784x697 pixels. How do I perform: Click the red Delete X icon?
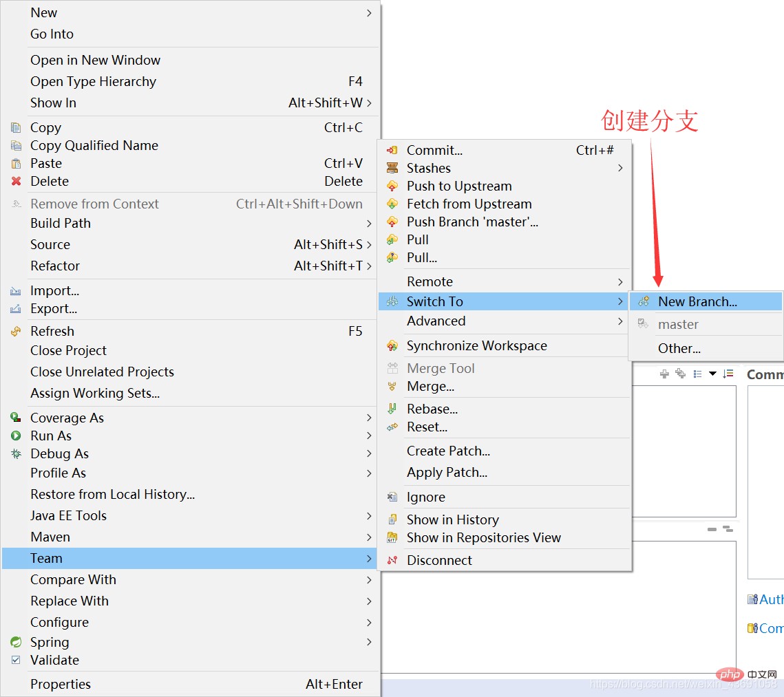click(16, 181)
